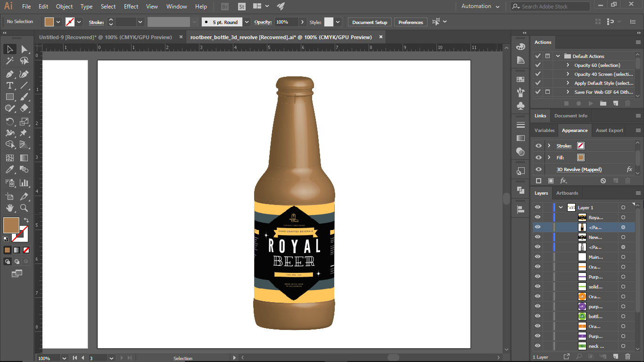Toggle 3D Revolve effect visibility
The width and height of the screenshot is (644, 362).
(x=538, y=169)
